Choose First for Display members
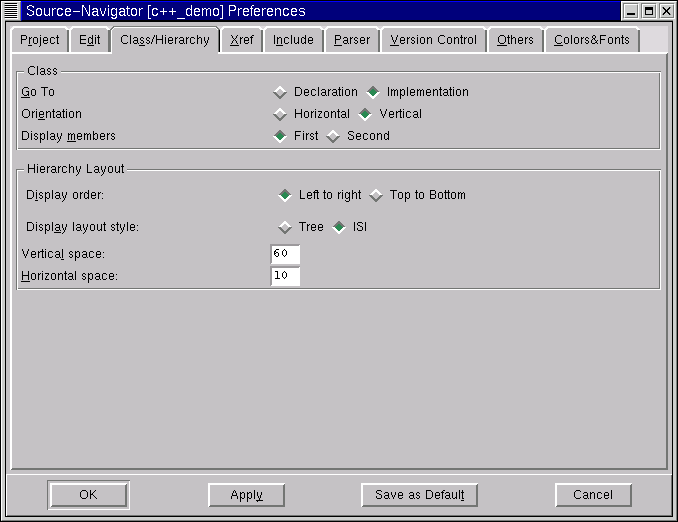Viewport: 678px width, 522px height. pos(280,136)
